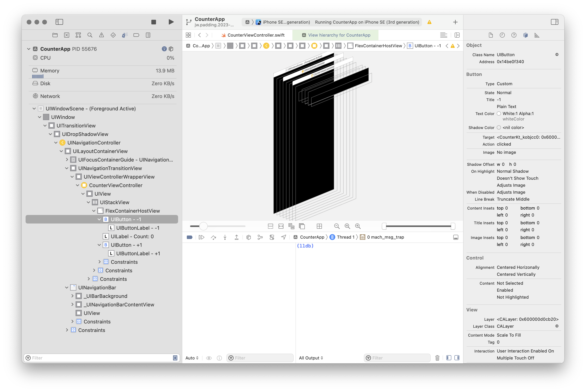The height and width of the screenshot is (392, 586).
Task: Click Zoom in on the view hierarchy
Action: point(358,226)
